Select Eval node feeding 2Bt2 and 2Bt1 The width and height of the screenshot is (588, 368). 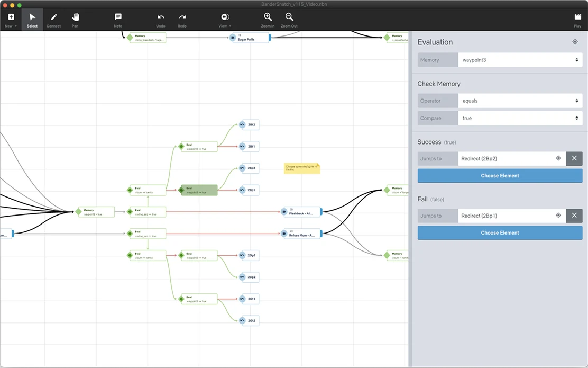pyautogui.click(x=198, y=147)
